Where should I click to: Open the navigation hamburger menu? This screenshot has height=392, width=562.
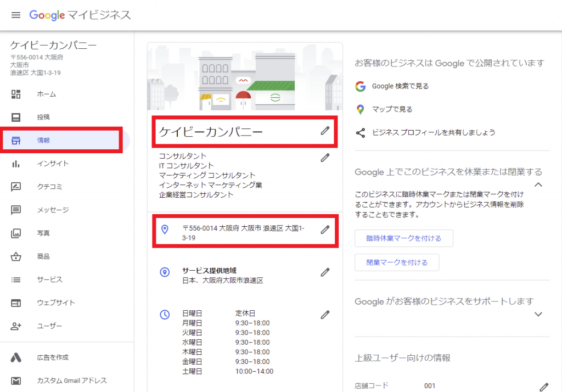16,15
